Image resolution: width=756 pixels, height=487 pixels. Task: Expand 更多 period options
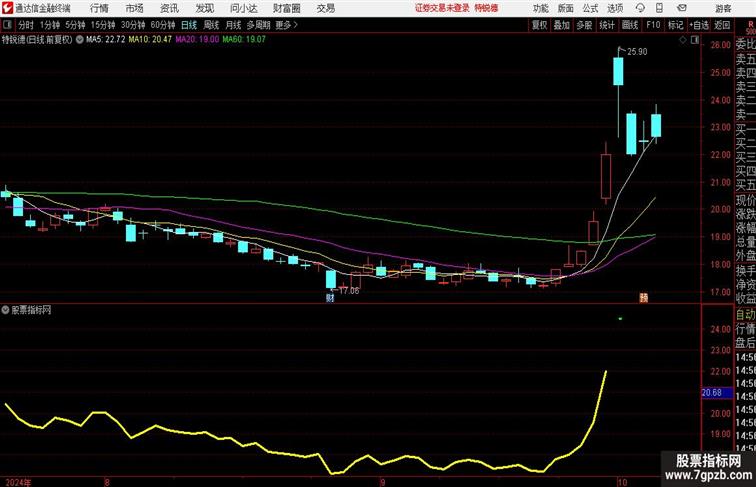pyautogui.click(x=286, y=25)
